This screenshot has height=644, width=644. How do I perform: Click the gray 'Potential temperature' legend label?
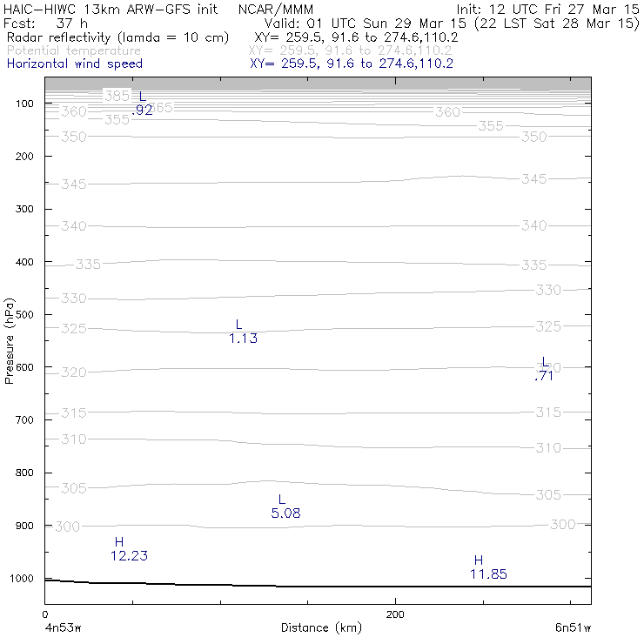[74, 50]
